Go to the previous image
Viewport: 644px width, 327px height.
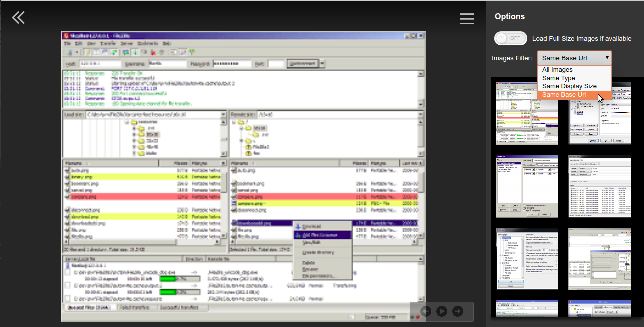(426, 311)
